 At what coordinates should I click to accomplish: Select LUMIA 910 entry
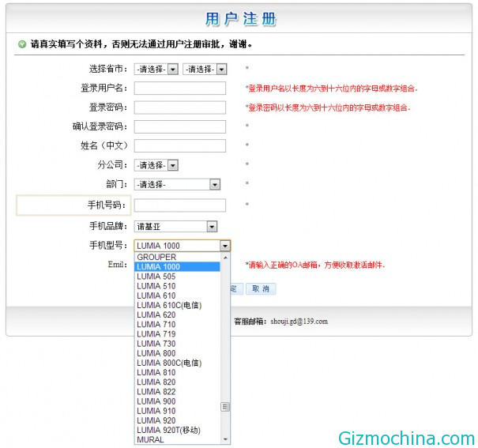pos(177,411)
